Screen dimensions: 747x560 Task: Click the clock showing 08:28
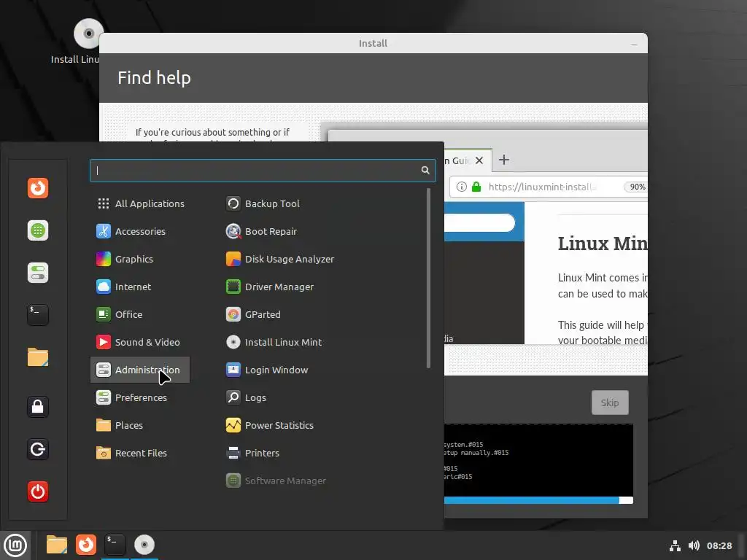719,545
